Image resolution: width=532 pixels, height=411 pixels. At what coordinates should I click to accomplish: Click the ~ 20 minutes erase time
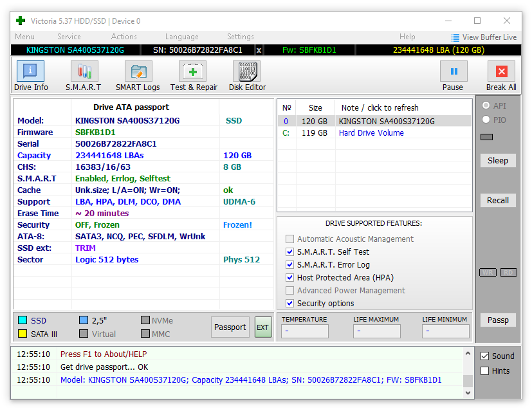102,214
